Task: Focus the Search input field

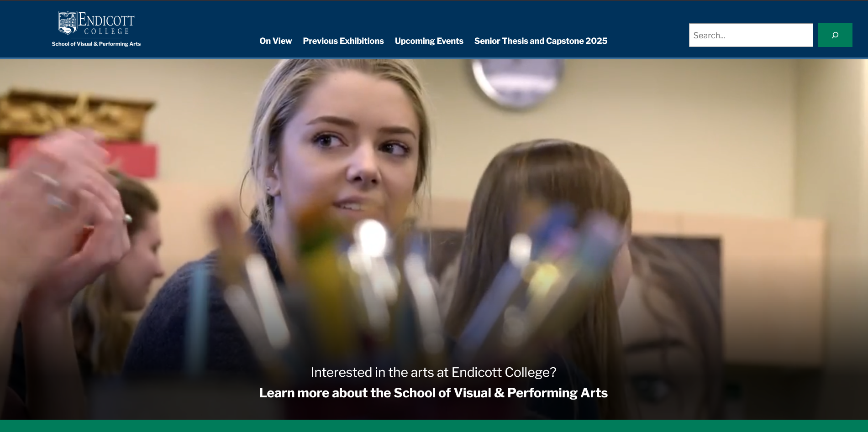Action: [751, 35]
